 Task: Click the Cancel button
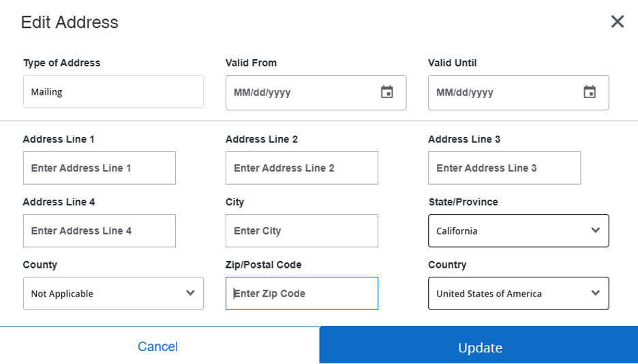(x=157, y=346)
